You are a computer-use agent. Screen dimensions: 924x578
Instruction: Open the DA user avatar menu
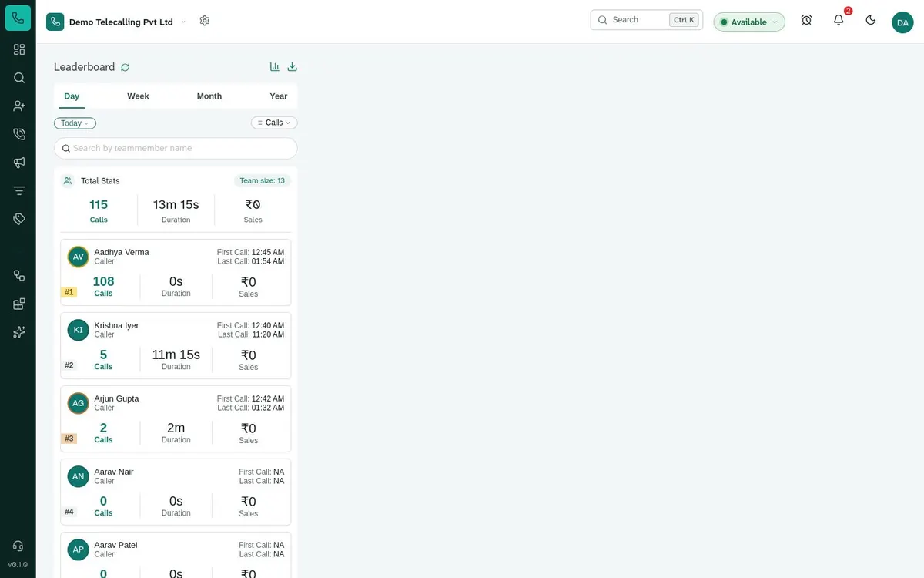click(x=902, y=22)
